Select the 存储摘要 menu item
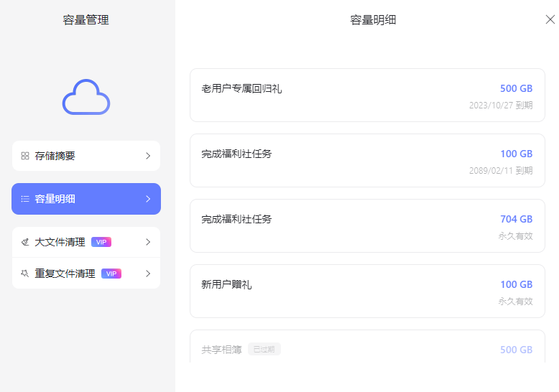559x392 pixels. [86, 156]
